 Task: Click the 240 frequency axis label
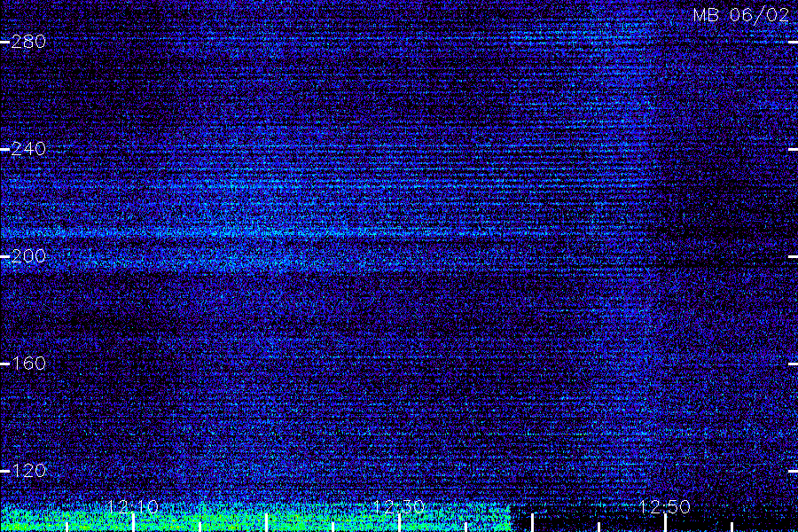coord(28,149)
